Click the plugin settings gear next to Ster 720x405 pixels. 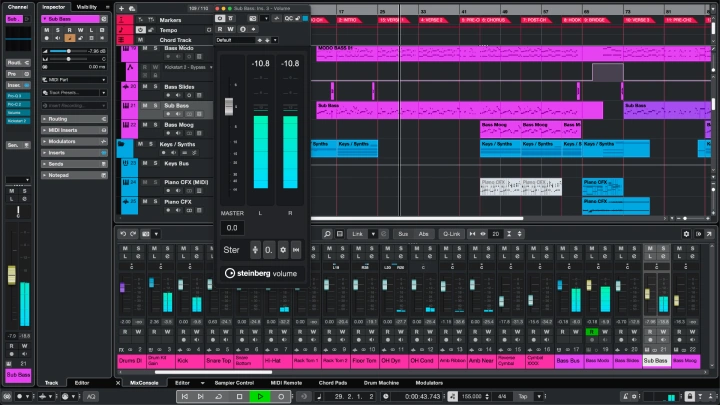(x=283, y=250)
